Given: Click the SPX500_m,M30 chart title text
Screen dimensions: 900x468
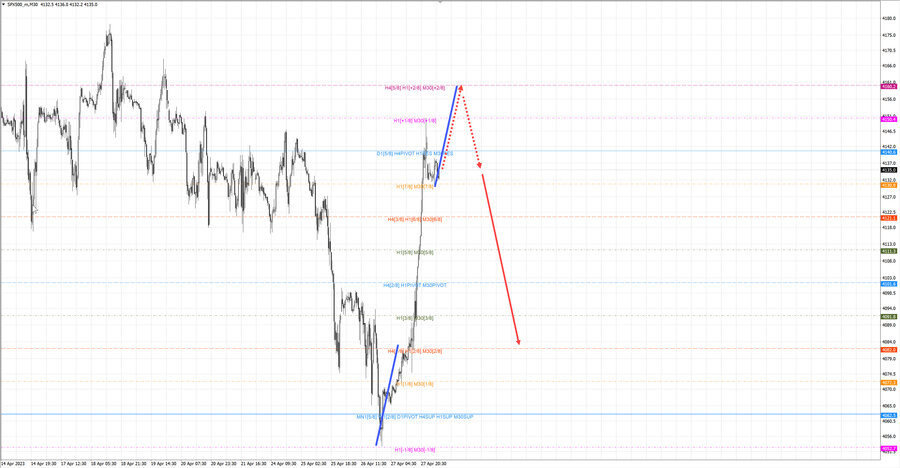Looking at the screenshot, I should tap(23, 5).
